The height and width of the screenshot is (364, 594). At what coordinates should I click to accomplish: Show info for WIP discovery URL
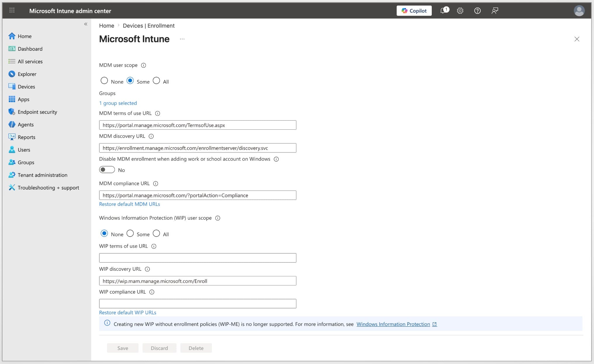[148, 269]
